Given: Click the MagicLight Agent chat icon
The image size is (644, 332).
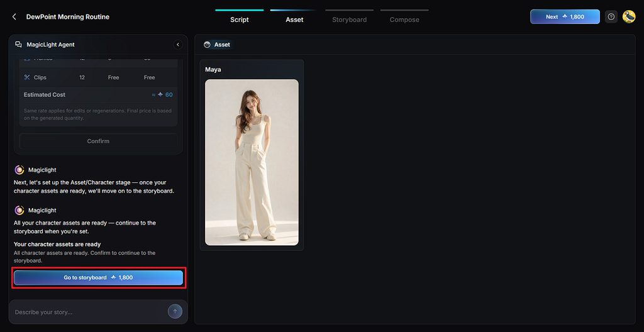Looking at the screenshot, I should coord(18,45).
